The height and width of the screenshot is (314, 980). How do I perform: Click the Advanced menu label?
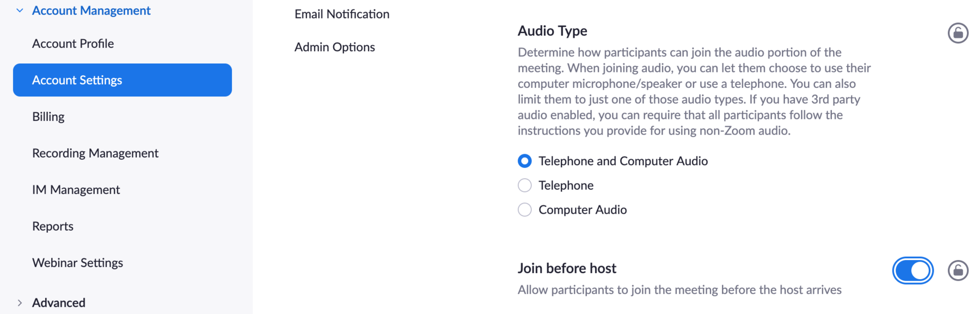(x=59, y=303)
